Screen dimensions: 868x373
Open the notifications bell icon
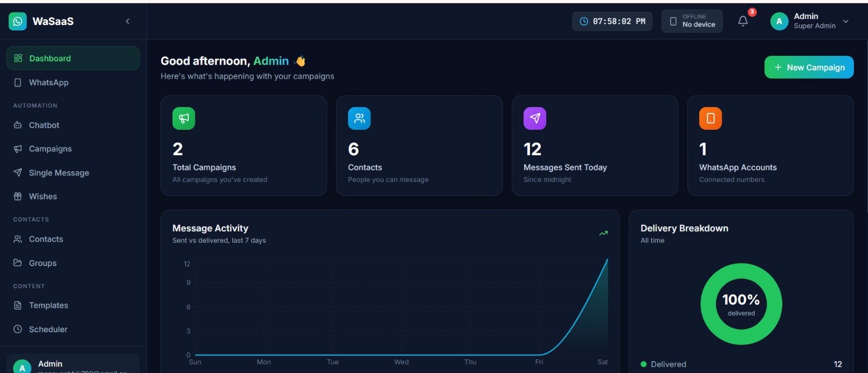(x=743, y=21)
